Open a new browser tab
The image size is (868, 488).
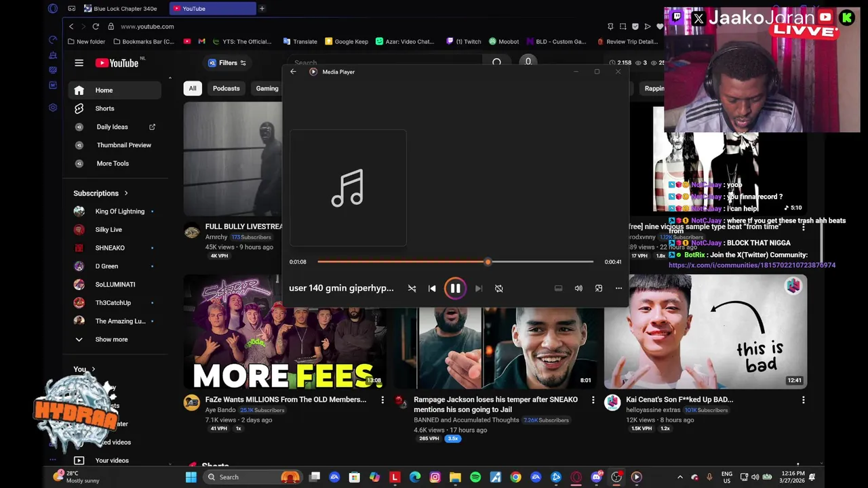coord(262,8)
